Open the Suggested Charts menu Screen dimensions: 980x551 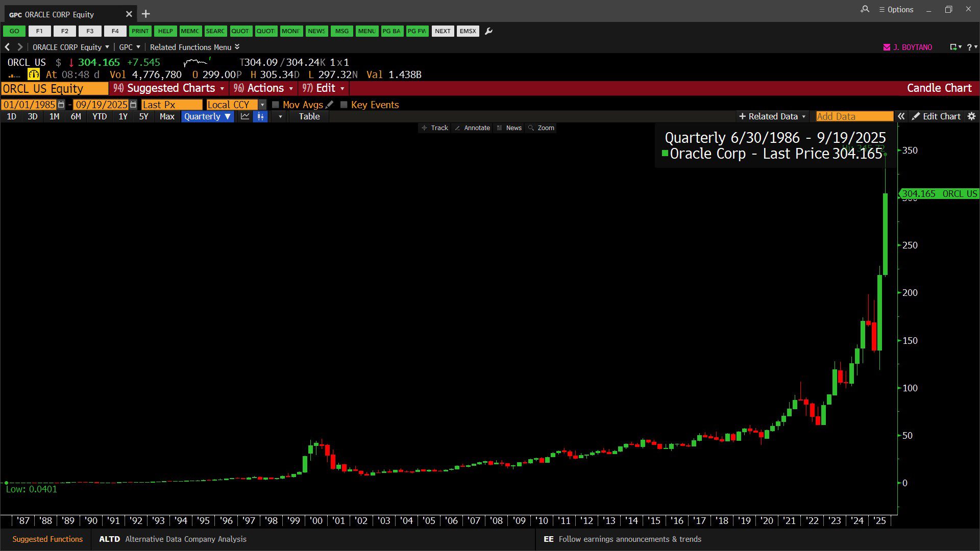tap(169, 88)
